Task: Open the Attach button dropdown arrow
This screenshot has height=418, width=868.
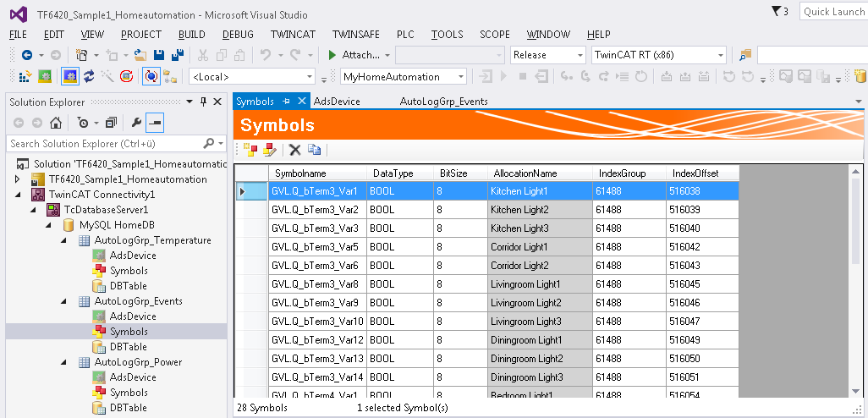Action: (x=387, y=55)
